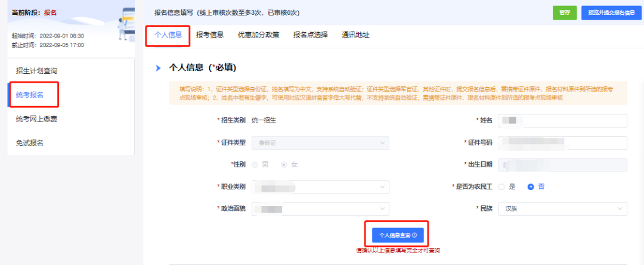Choose 是 for 是否为农民工

click(502, 186)
